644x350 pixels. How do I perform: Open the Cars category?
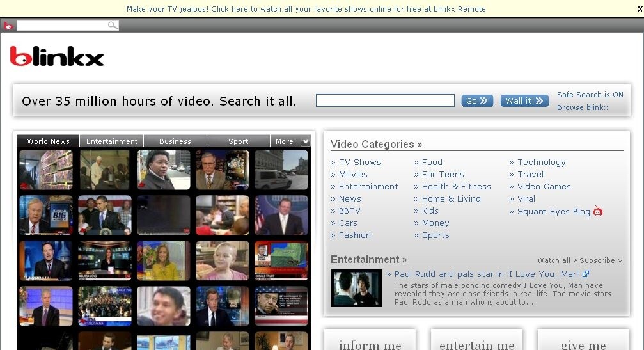pos(348,223)
